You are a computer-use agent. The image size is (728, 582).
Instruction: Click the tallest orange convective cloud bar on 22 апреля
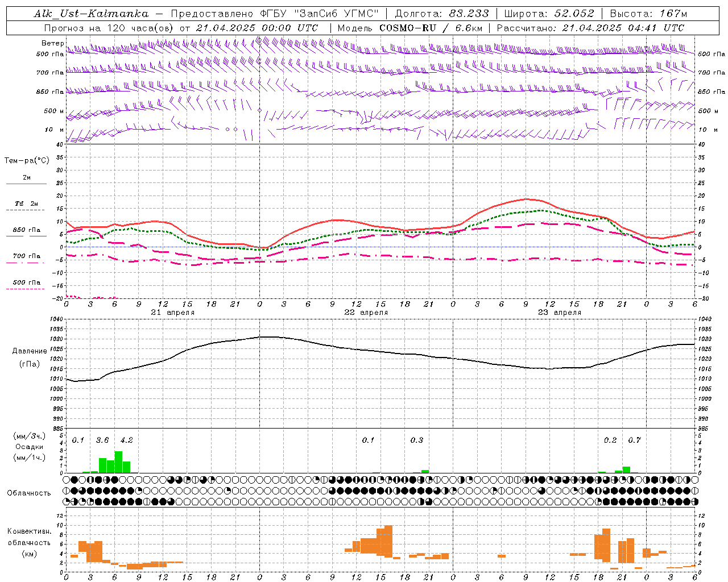(x=388, y=541)
